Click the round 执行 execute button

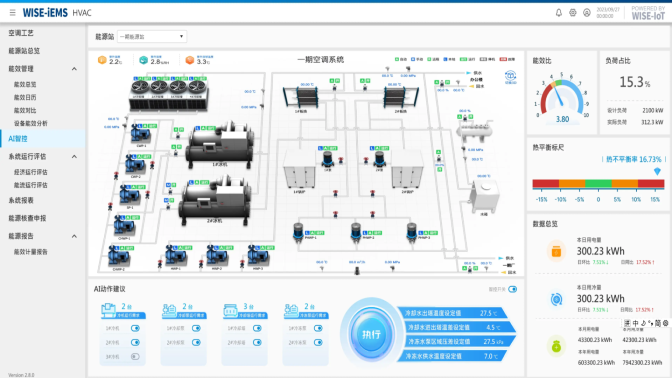pyautogui.click(x=371, y=335)
